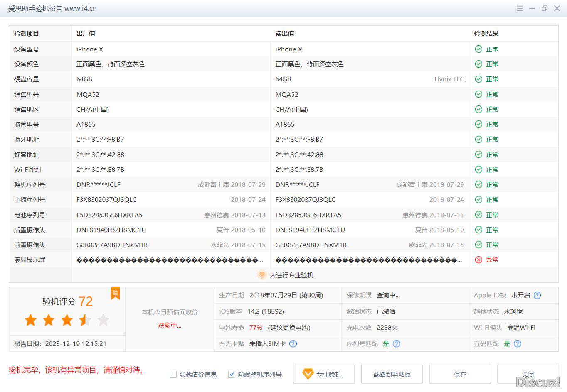Screen dimensions: 567x392
Task: Click the red 获取中... estimate text
Action: pyautogui.click(x=170, y=326)
